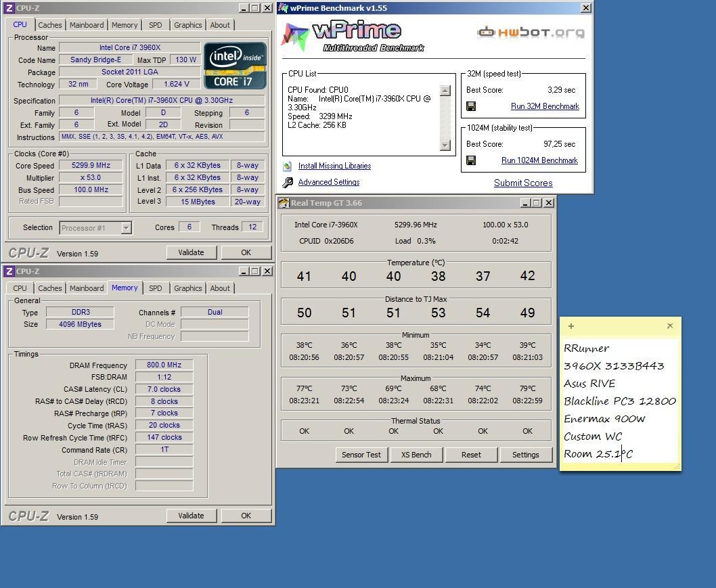Viewport: 716px width, 588px height.
Task: Open Caches tab in bottom CPU-Z window
Action: [x=50, y=288]
